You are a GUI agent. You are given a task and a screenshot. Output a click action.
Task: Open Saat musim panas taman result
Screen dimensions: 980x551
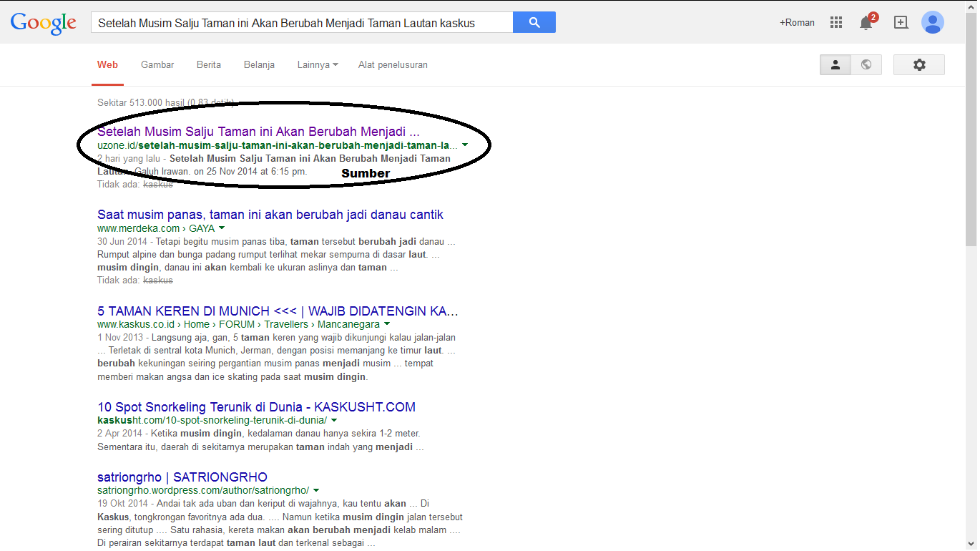270,215
